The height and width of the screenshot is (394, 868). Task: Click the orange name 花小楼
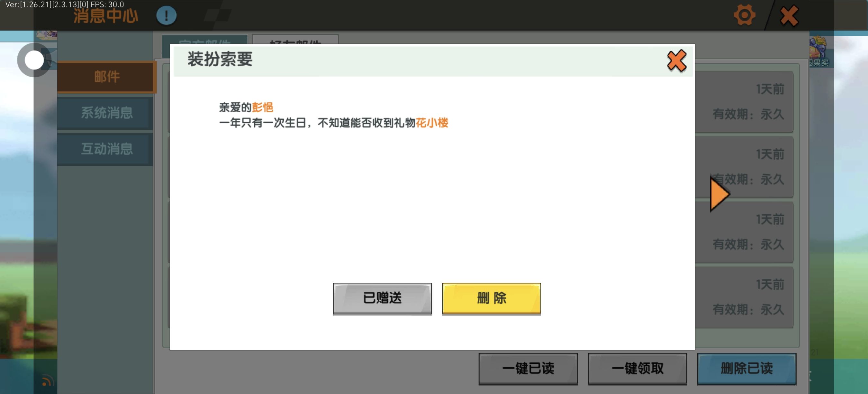click(432, 123)
